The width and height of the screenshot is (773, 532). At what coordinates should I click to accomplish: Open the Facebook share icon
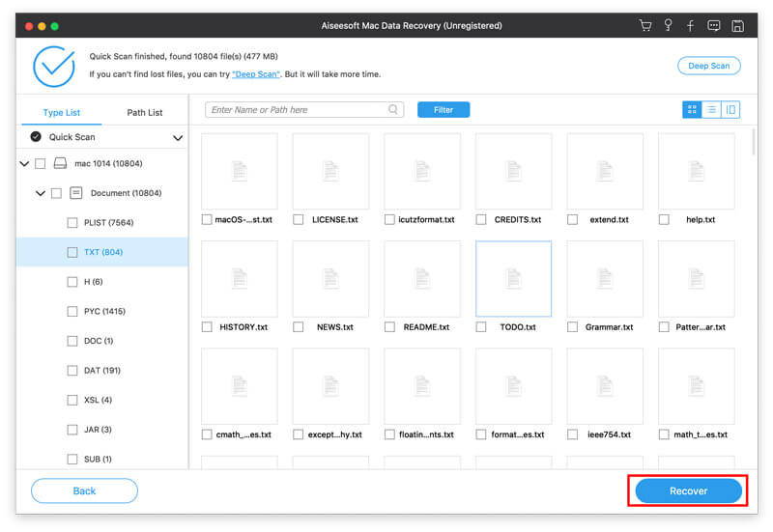(x=691, y=26)
